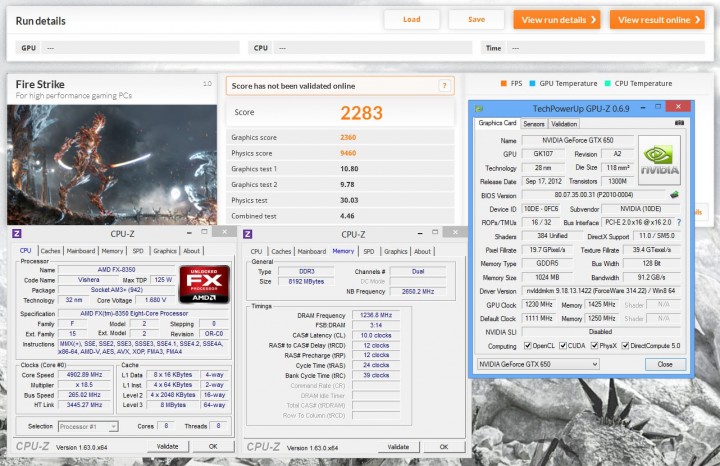Maximize the GPU-Z window
Image resolution: width=720 pixels, height=466 pixels.
(x=658, y=107)
